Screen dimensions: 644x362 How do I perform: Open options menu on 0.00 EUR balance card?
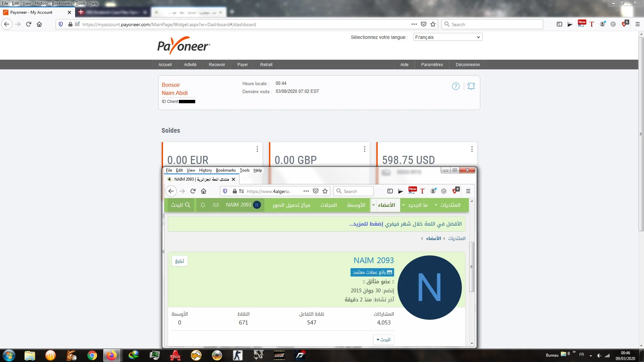click(x=257, y=149)
